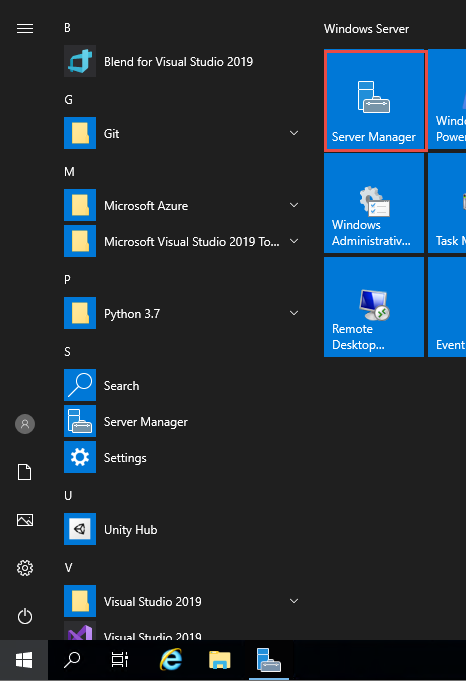Click the user account icon in sidebar
Image resolution: width=466 pixels, height=681 pixels.
[25, 424]
